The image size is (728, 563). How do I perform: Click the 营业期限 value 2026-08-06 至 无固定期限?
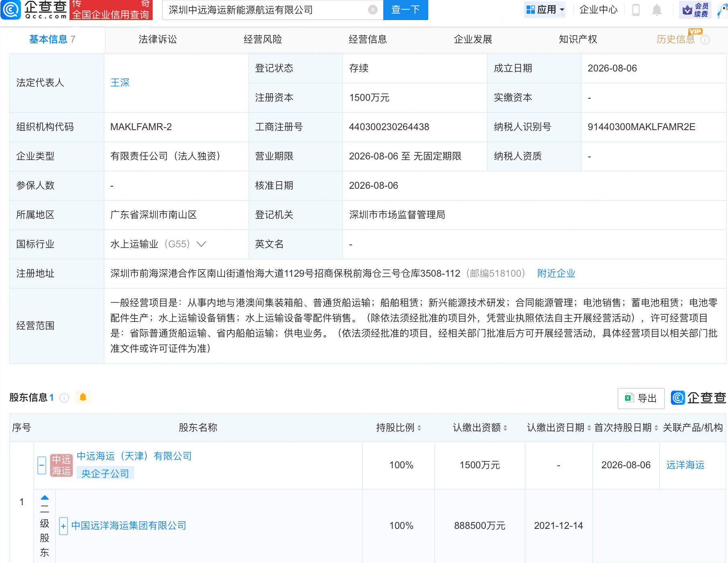click(405, 156)
